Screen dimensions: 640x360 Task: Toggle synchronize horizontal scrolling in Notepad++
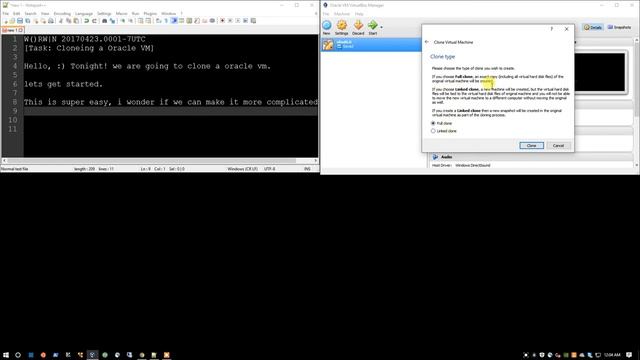coord(148,20)
